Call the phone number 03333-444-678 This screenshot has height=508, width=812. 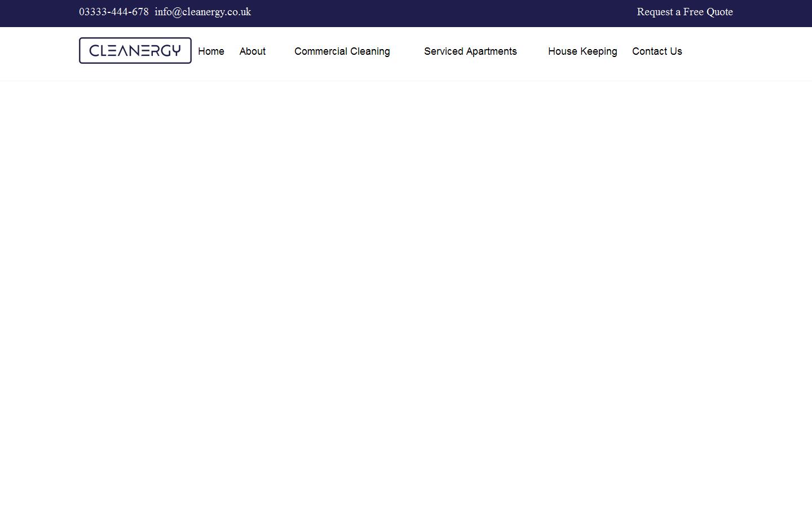tap(114, 12)
